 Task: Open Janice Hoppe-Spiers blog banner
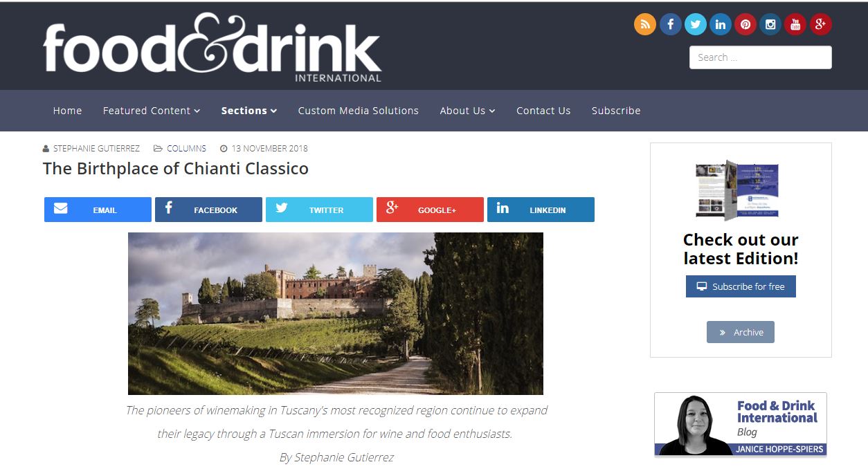[x=741, y=425]
